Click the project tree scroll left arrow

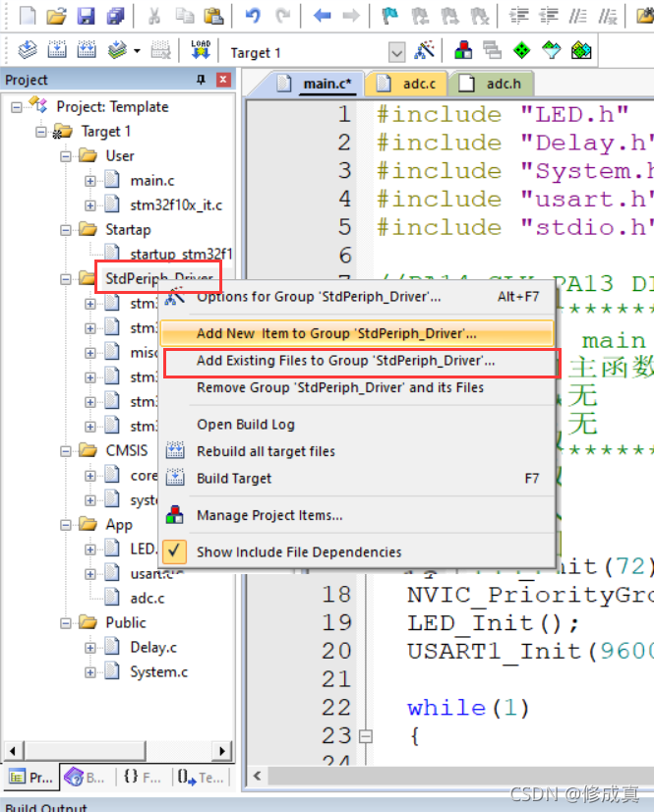pyautogui.click(x=13, y=750)
